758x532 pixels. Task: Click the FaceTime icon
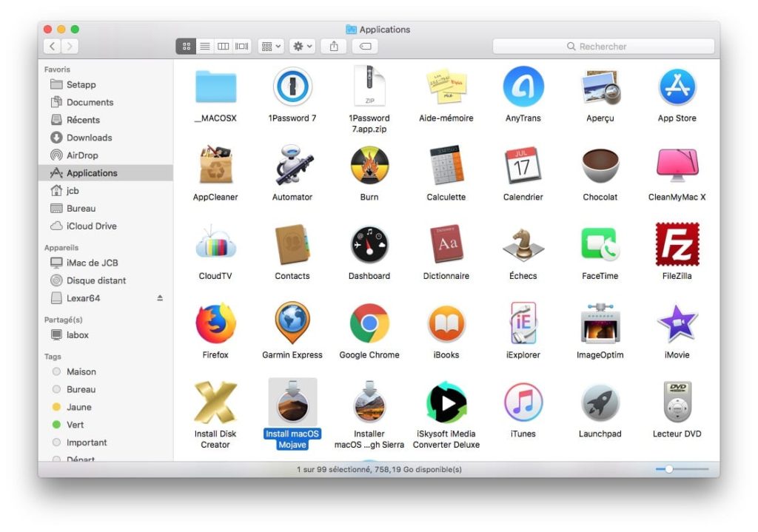[x=600, y=244]
